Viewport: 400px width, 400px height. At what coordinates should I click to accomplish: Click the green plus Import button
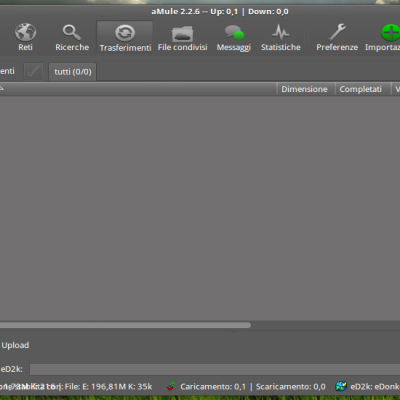383,37
